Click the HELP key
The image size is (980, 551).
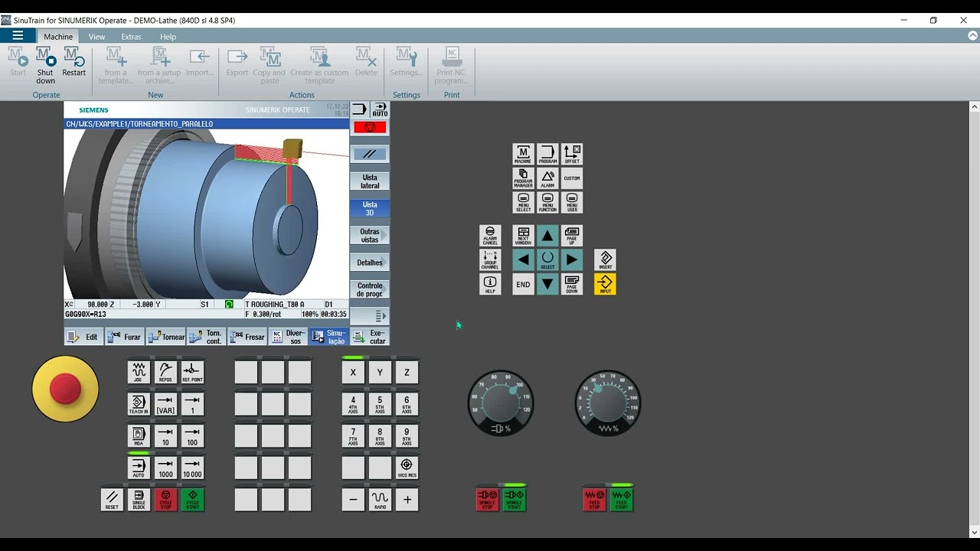pyautogui.click(x=490, y=285)
